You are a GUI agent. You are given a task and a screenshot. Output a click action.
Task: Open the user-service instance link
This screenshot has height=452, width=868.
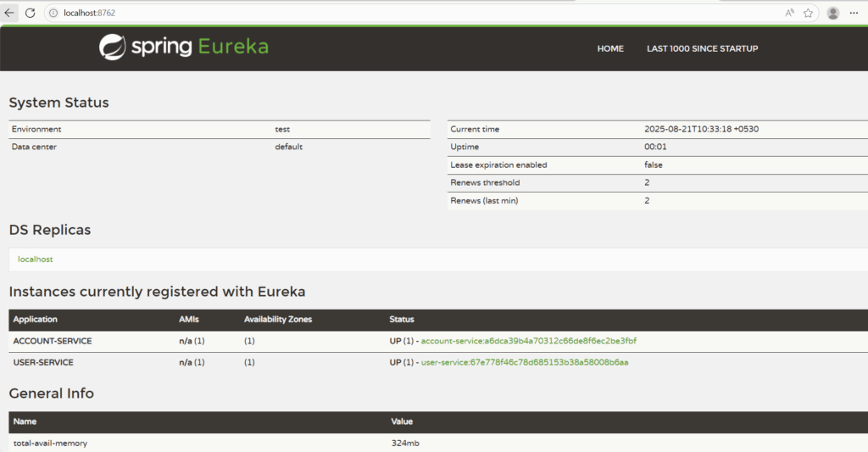[525, 362]
